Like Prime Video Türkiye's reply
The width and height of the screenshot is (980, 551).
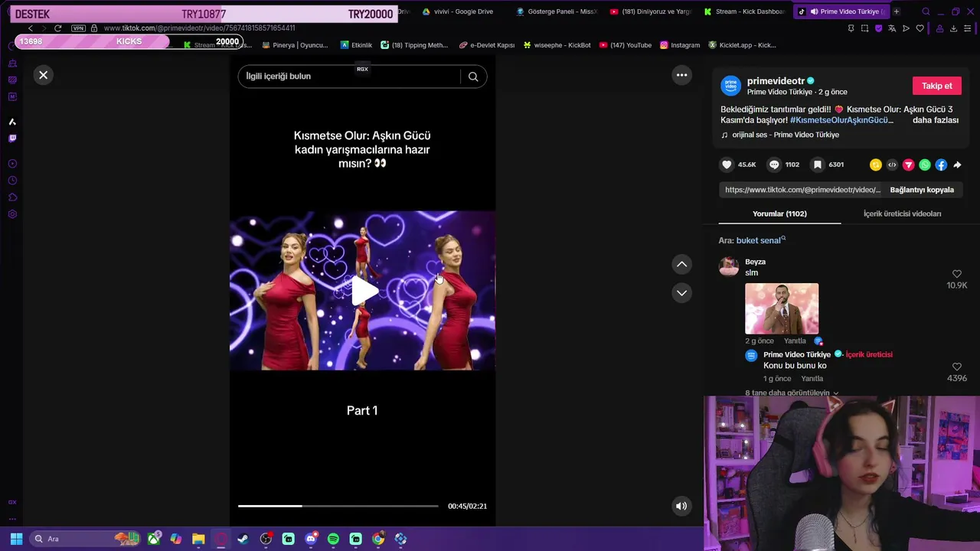point(956,367)
